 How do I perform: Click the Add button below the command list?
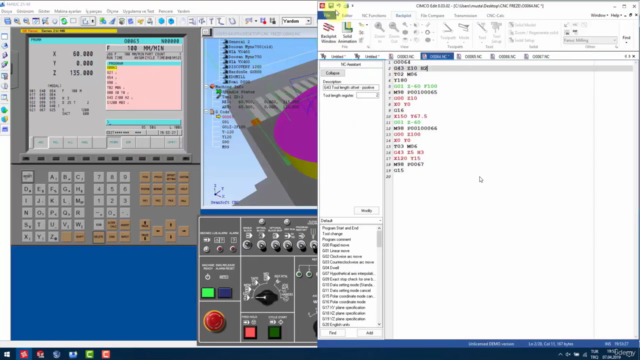(x=369, y=333)
